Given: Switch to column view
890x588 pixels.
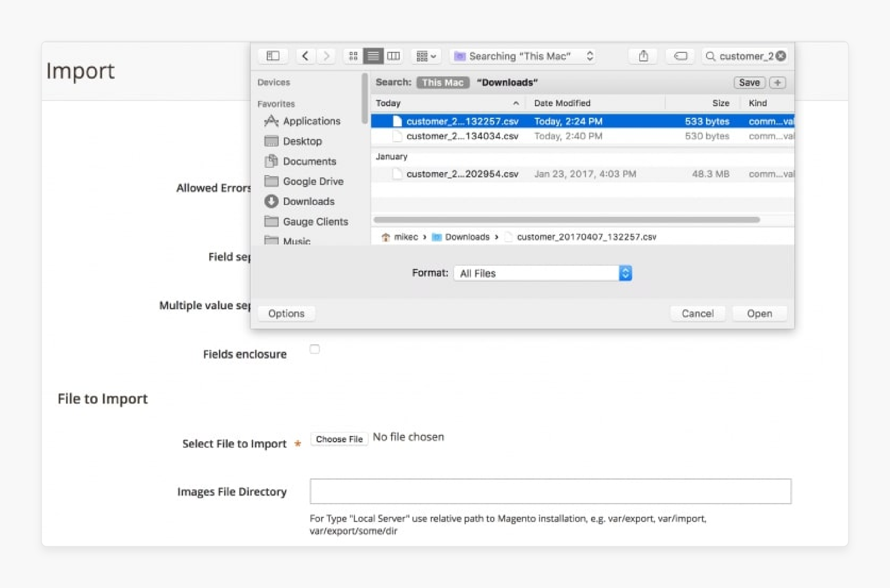Looking at the screenshot, I should [x=393, y=56].
